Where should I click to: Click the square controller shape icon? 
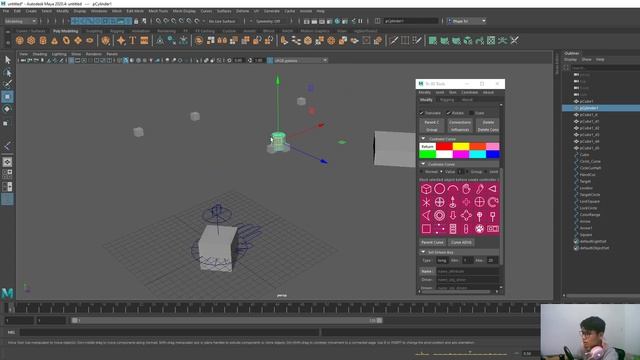[x=426, y=229]
